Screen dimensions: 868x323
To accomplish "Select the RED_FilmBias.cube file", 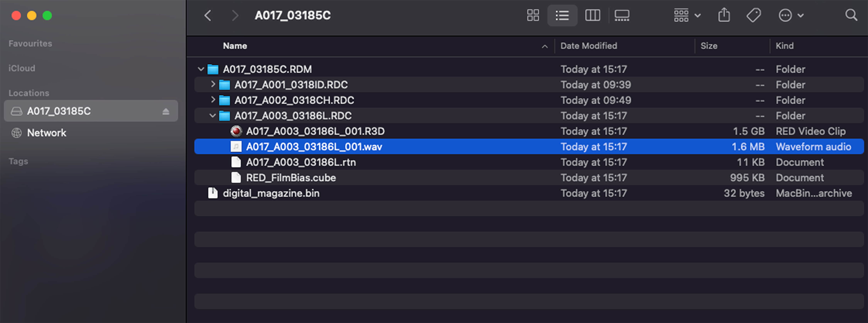I will click(x=291, y=178).
